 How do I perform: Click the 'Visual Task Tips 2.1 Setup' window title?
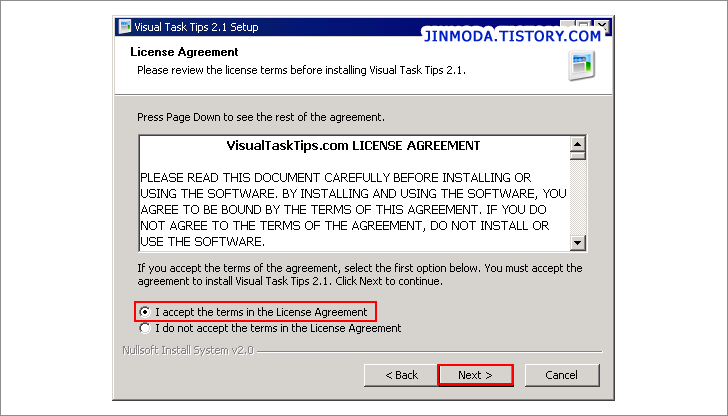click(x=196, y=27)
